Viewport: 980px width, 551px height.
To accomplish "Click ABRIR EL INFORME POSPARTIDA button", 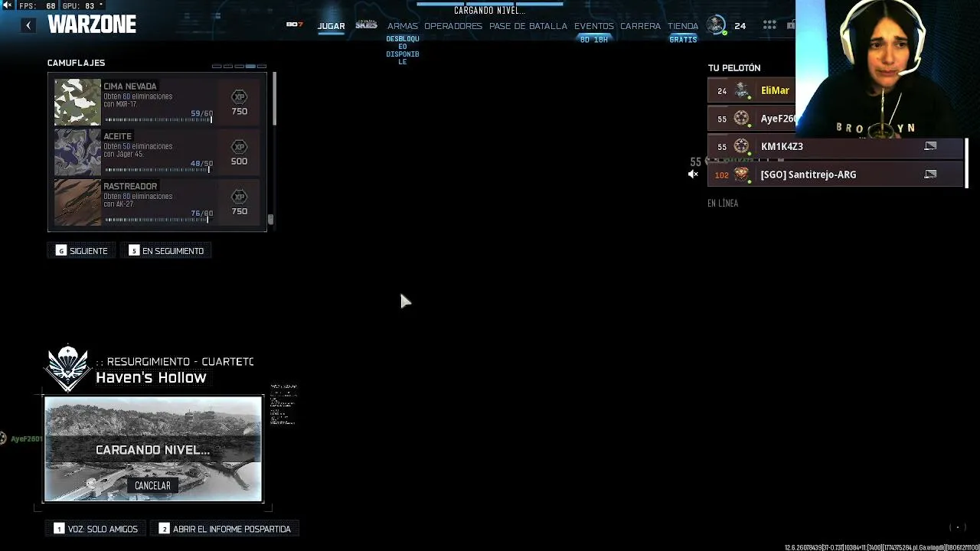I will [225, 529].
